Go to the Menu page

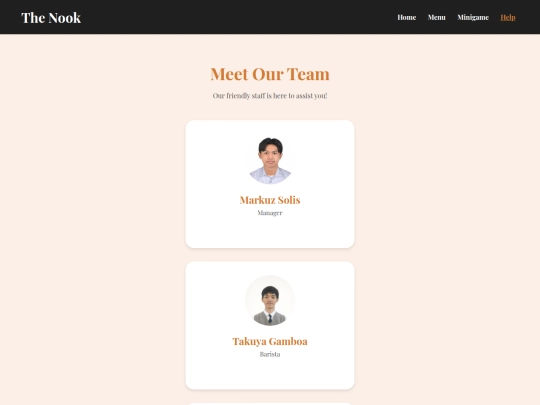point(437,17)
